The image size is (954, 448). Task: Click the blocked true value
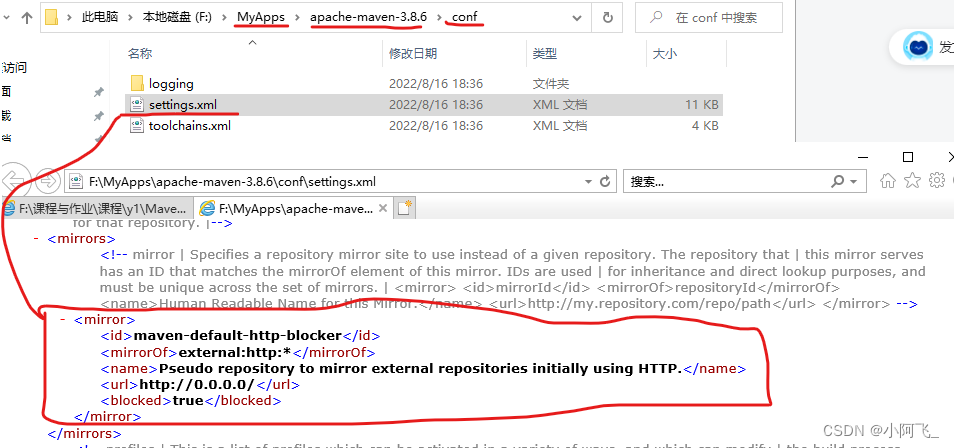pyautogui.click(x=188, y=401)
